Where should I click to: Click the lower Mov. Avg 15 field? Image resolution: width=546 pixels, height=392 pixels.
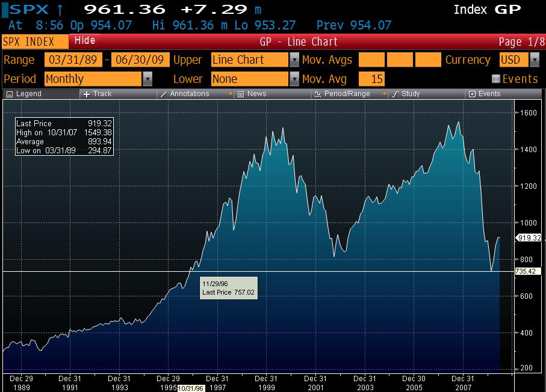coord(371,79)
